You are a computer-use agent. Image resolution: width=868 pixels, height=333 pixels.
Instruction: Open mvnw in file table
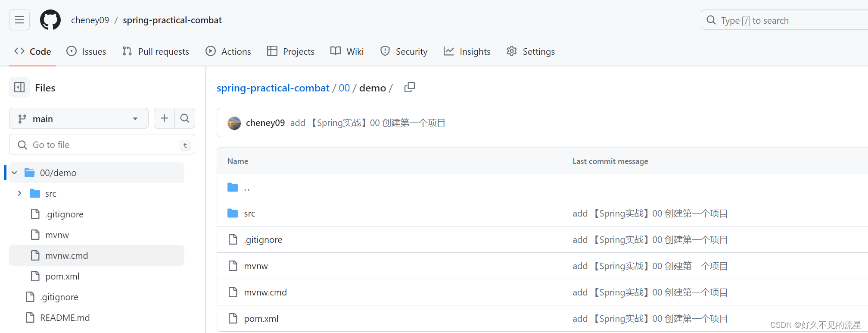256,266
